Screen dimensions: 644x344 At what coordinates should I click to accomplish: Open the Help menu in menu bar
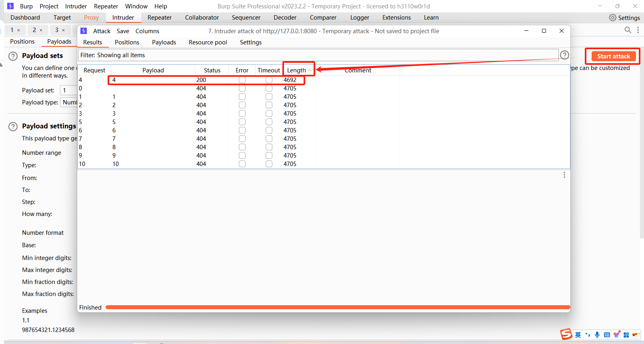(161, 6)
